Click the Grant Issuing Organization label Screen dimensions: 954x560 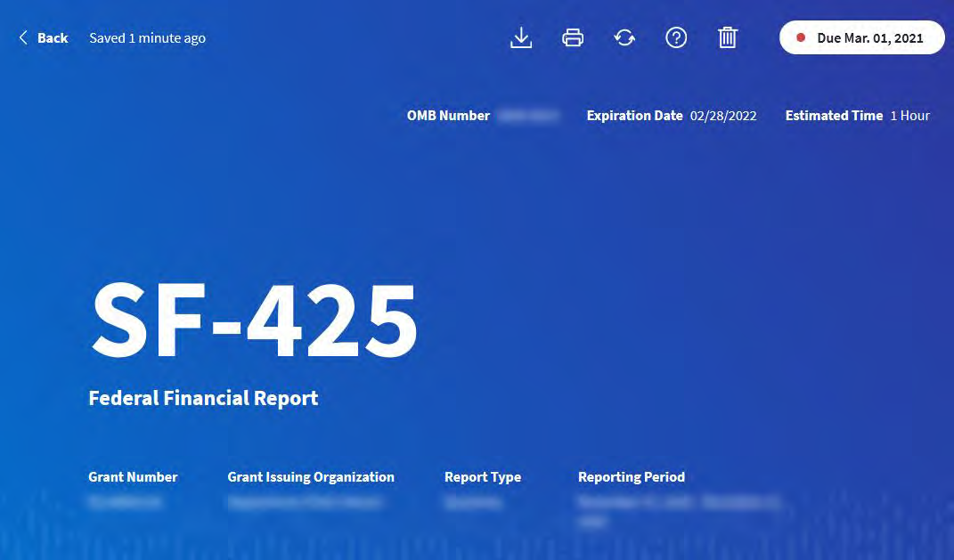311,477
